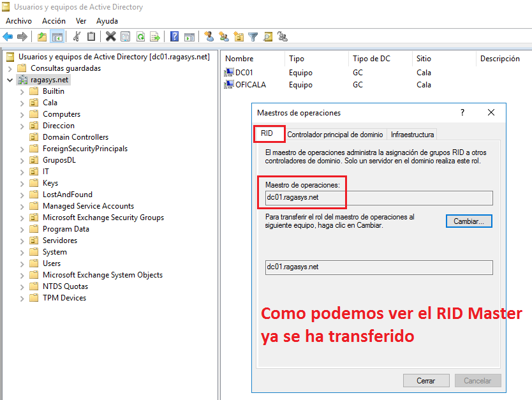Image resolution: width=532 pixels, height=400 pixels.
Task: Expand the Cala organizational unit
Action: [x=22, y=103]
